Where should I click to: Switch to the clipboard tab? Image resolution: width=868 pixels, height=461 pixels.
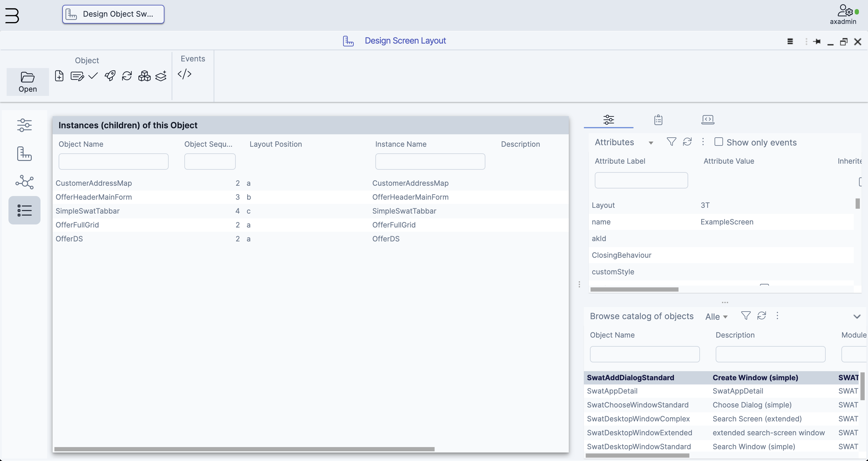tap(658, 120)
